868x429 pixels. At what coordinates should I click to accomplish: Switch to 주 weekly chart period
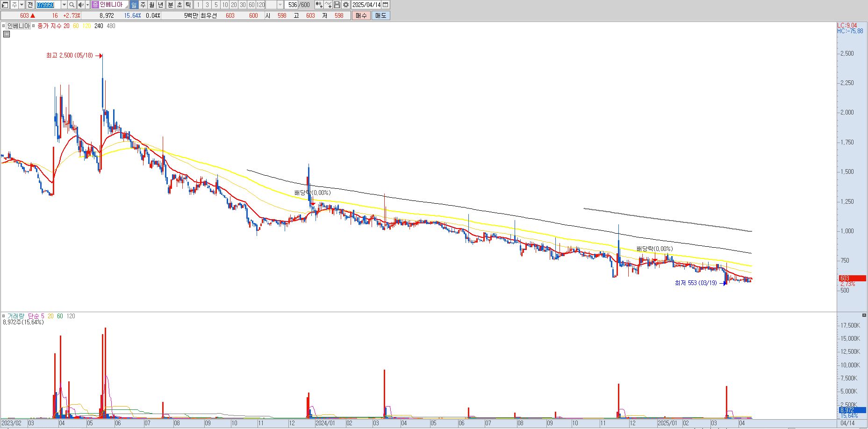tap(143, 5)
